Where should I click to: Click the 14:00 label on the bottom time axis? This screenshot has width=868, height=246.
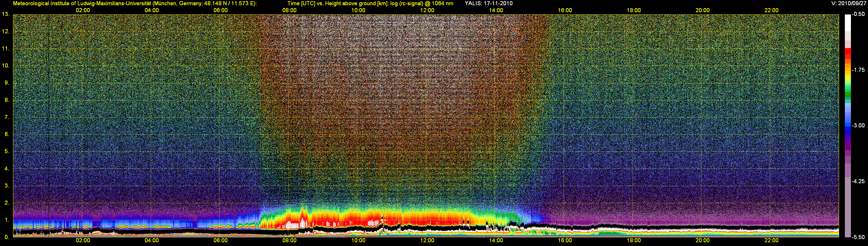point(496,241)
